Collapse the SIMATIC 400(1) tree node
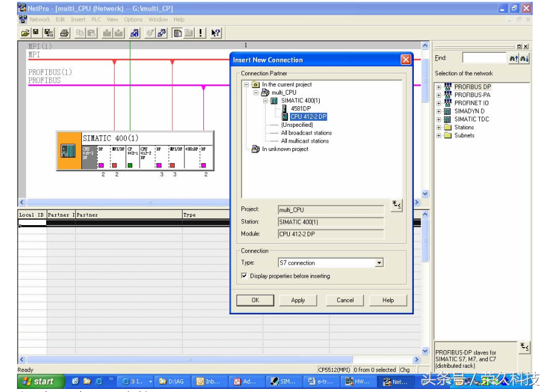Viewport: 549px width, 392px height. coord(266,101)
